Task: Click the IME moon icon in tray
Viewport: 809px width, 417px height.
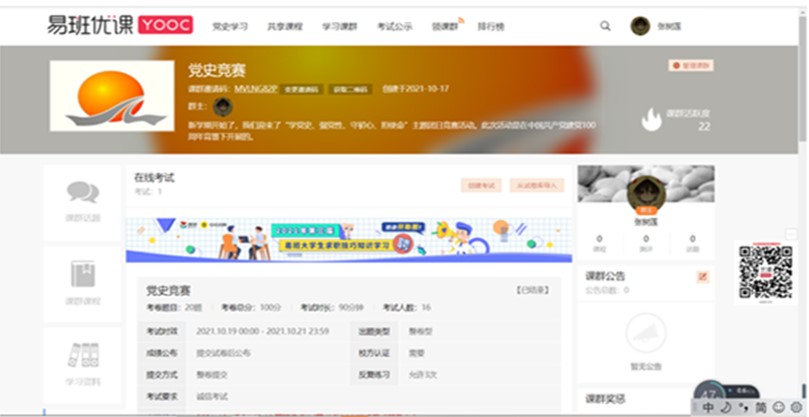Action: click(725, 408)
